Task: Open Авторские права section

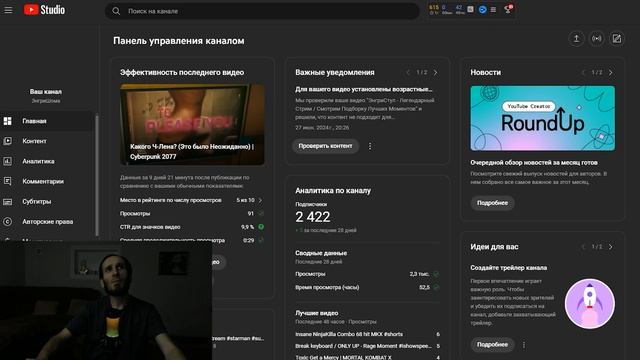Action: click(x=46, y=222)
